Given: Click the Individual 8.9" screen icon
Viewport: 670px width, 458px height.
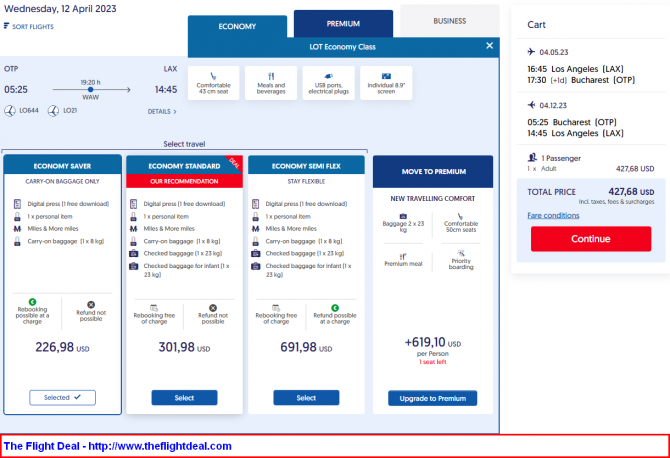Looking at the screenshot, I should 386,76.
